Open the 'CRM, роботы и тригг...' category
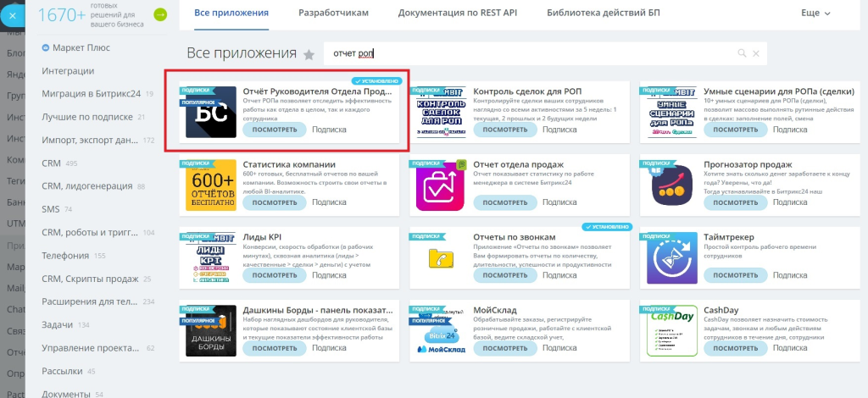This screenshot has width=868, height=398. click(x=90, y=232)
